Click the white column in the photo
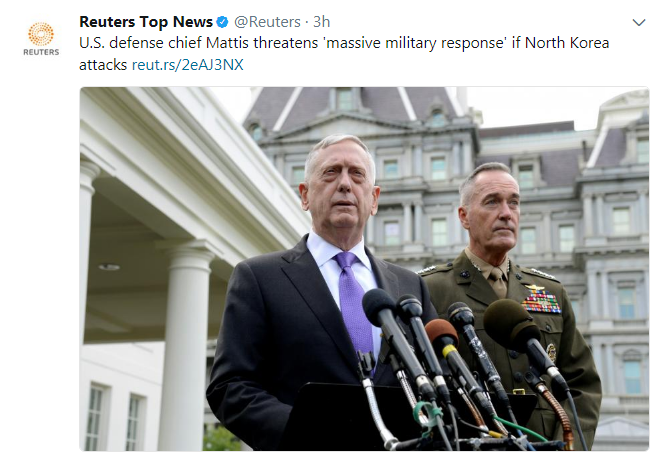662x461 pixels. point(185,348)
